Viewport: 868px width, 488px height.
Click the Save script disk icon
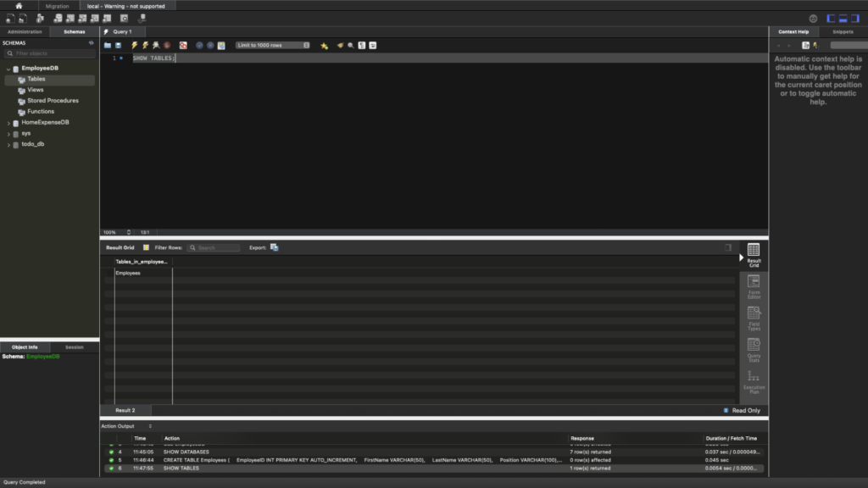point(118,45)
